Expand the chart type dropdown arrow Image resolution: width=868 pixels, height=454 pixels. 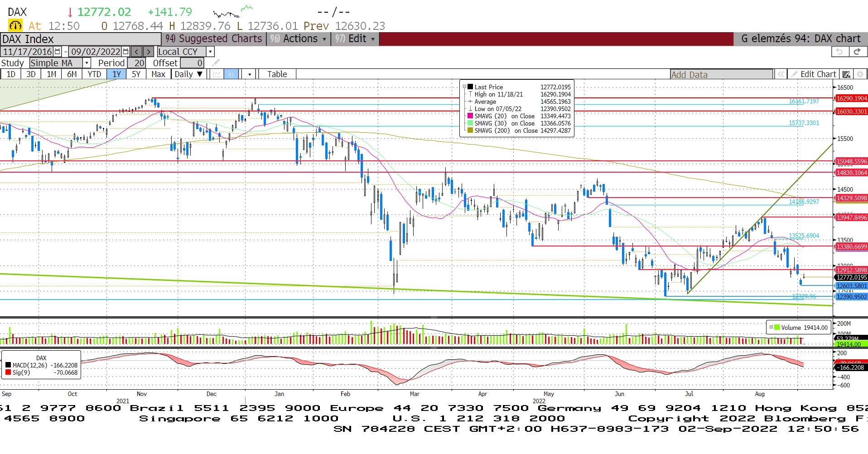pos(250,74)
